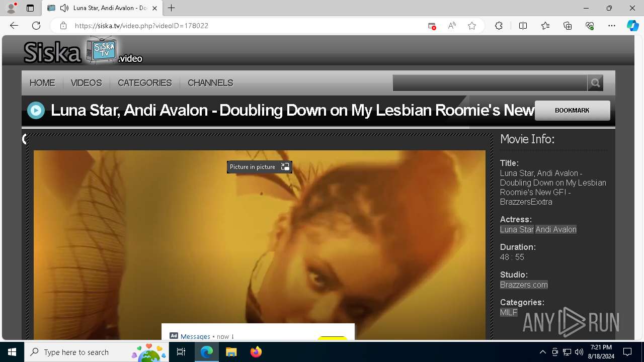
Task: Open the Luna Star actress link
Action: pos(517,229)
